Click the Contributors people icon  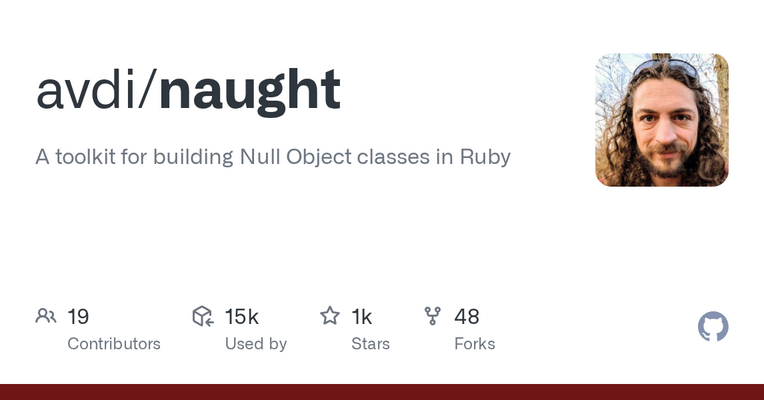coord(46,317)
